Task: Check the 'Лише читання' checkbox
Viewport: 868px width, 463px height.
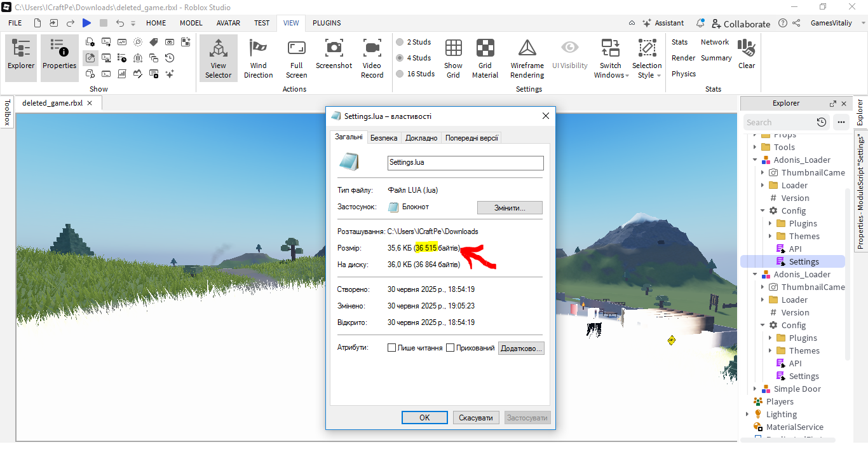Action: point(391,348)
